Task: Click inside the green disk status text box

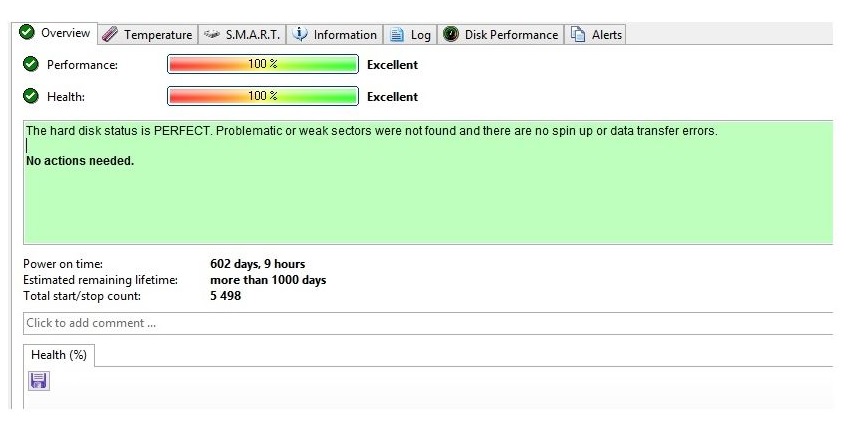Action: pos(430,200)
